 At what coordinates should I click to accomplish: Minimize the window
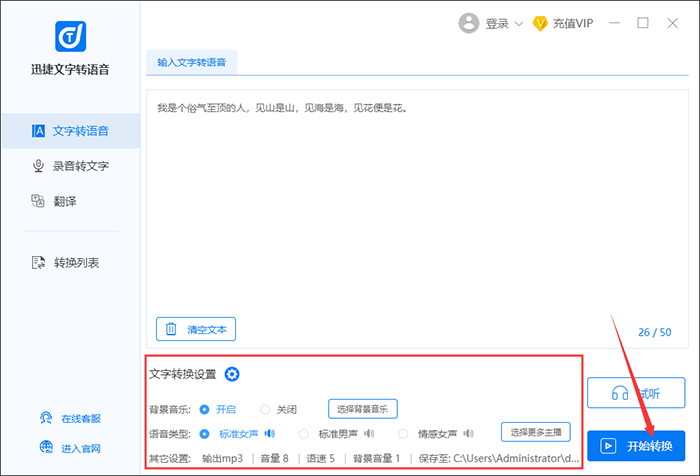(615, 23)
